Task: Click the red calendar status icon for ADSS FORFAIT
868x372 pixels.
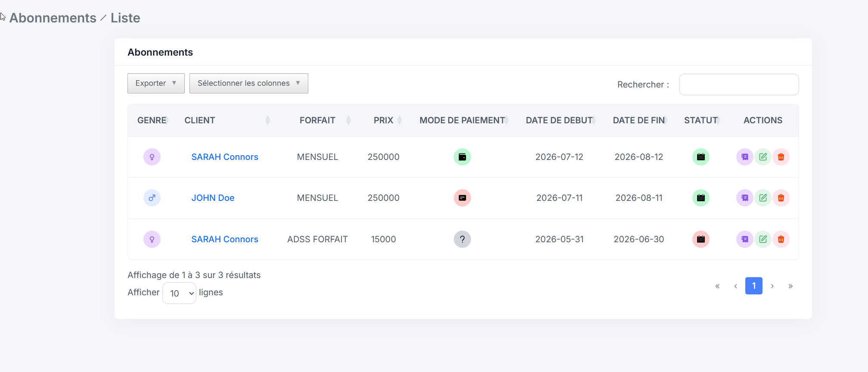Action: [701, 239]
